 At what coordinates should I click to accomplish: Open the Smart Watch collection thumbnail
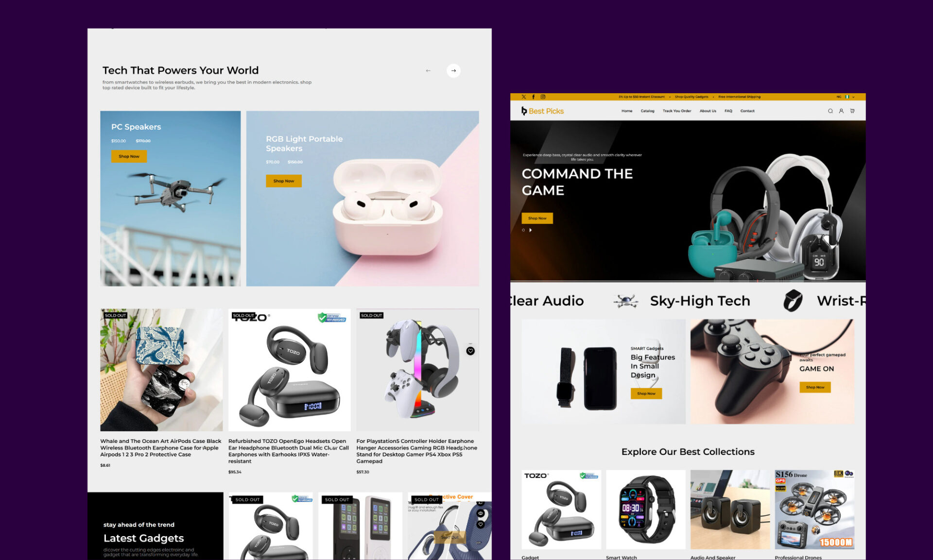(x=645, y=509)
